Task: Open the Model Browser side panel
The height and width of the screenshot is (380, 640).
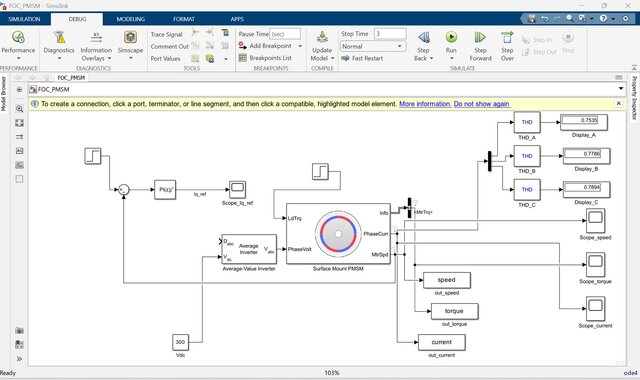Action: click(x=4, y=93)
